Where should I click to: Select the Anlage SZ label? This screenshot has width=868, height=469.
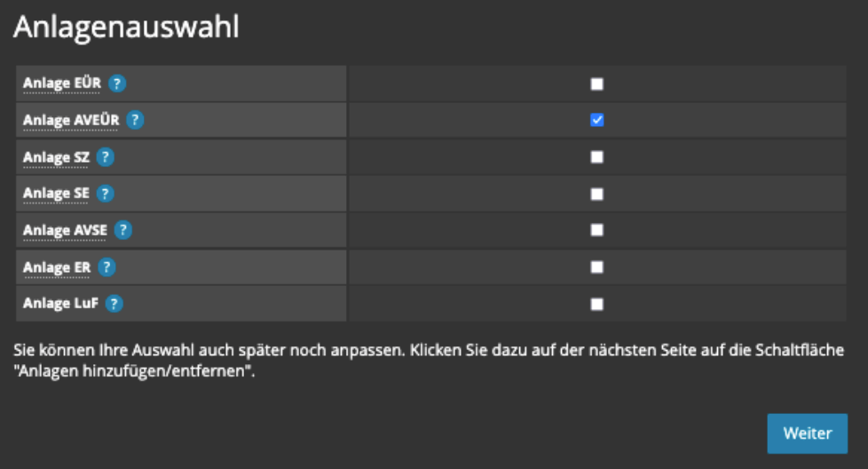pos(55,157)
